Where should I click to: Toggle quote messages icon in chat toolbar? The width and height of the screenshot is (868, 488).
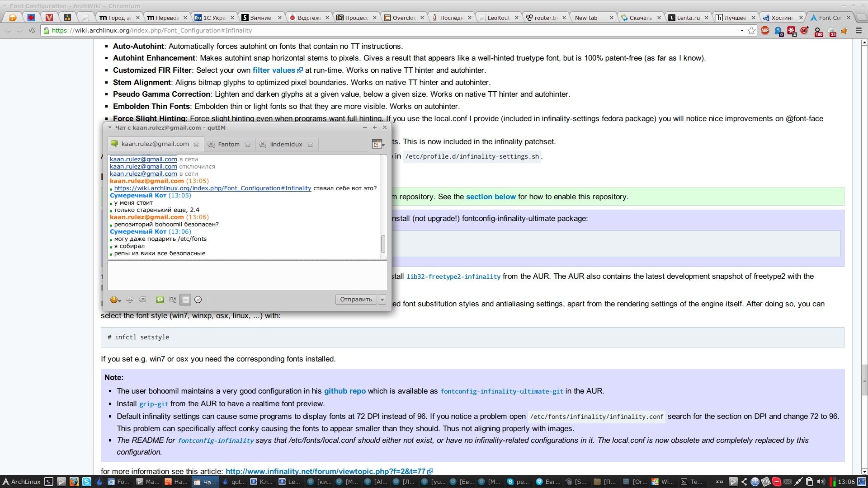click(173, 300)
